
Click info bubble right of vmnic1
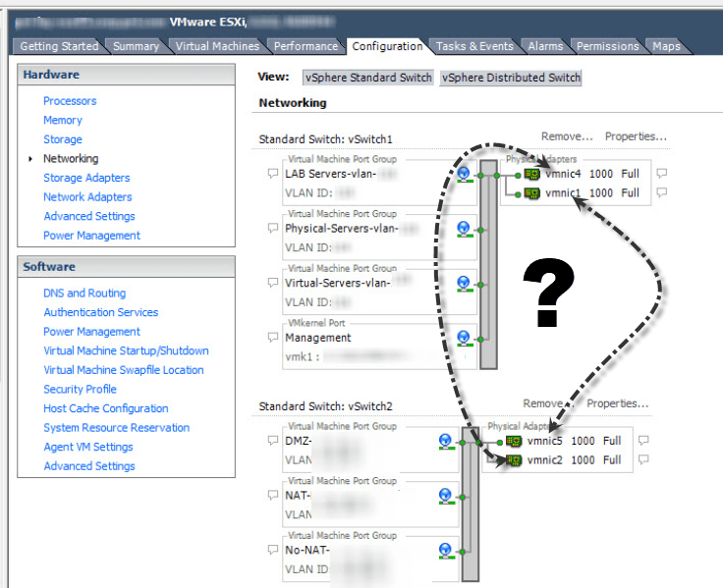662,192
